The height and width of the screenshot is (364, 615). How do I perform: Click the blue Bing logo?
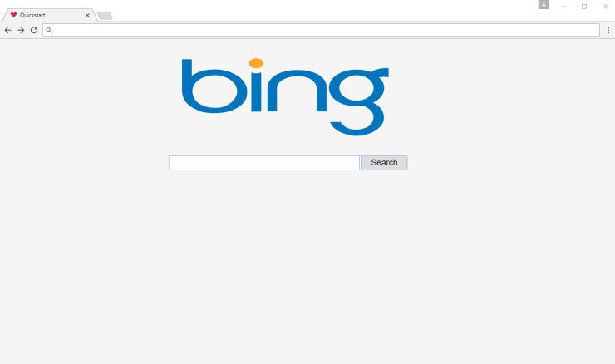[x=285, y=97]
